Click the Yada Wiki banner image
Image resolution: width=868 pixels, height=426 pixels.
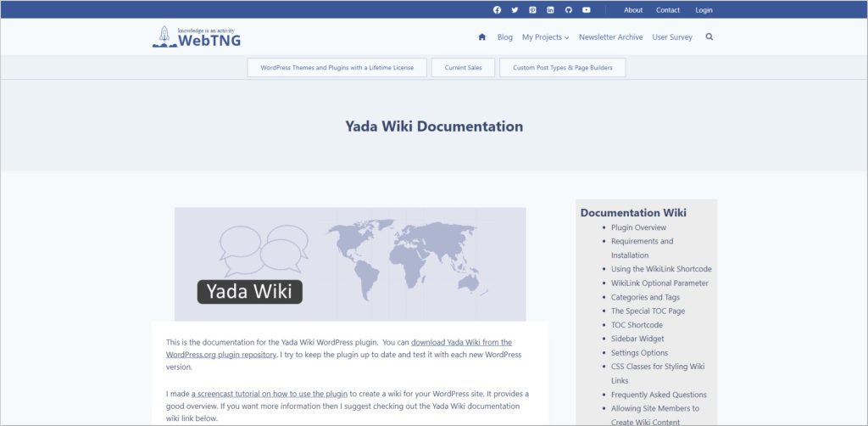click(x=350, y=264)
